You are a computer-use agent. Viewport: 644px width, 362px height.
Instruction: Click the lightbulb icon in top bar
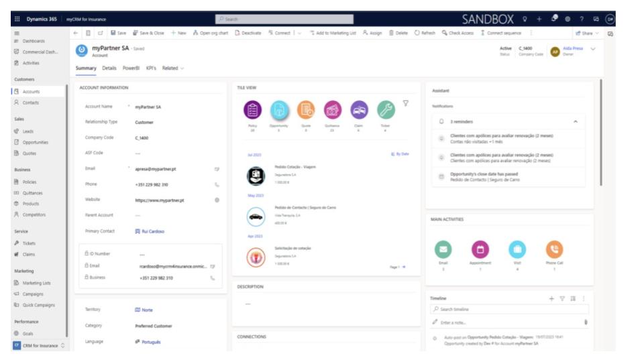pyautogui.click(x=525, y=19)
